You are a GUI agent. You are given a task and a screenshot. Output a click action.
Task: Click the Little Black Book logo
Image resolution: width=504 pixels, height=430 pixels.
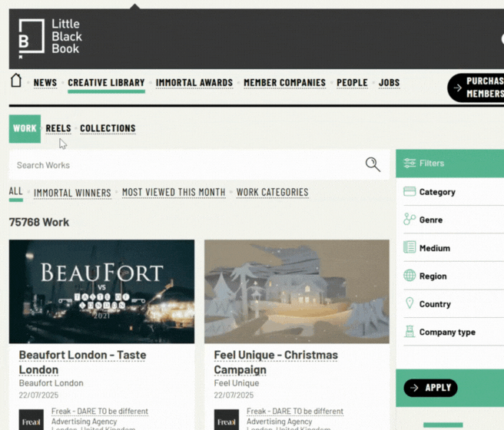pos(51,38)
